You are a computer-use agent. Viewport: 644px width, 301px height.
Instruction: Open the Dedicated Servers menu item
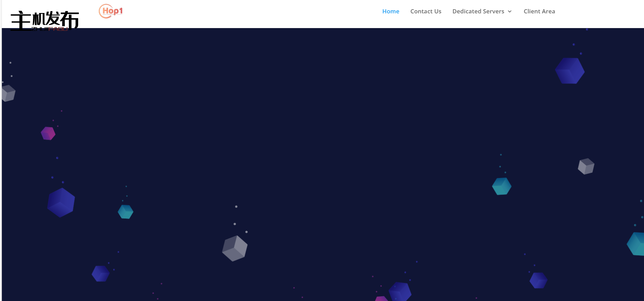[478, 11]
